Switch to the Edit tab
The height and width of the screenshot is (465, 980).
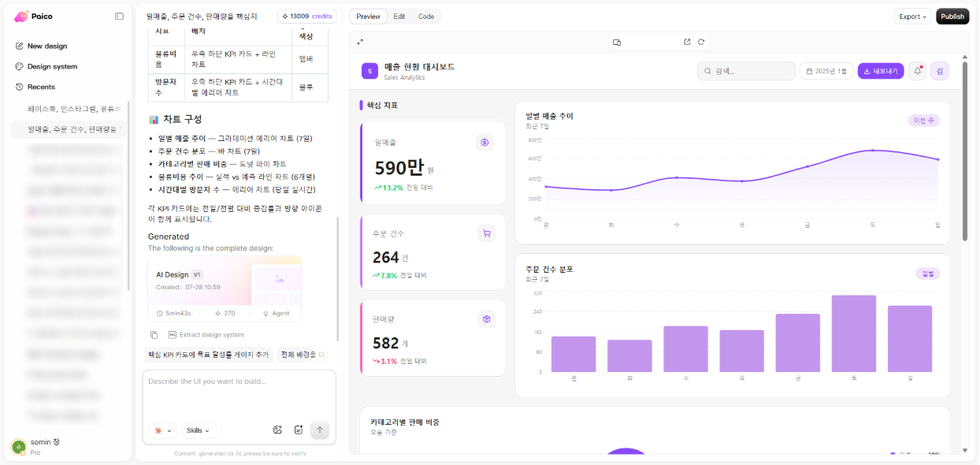coord(399,17)
